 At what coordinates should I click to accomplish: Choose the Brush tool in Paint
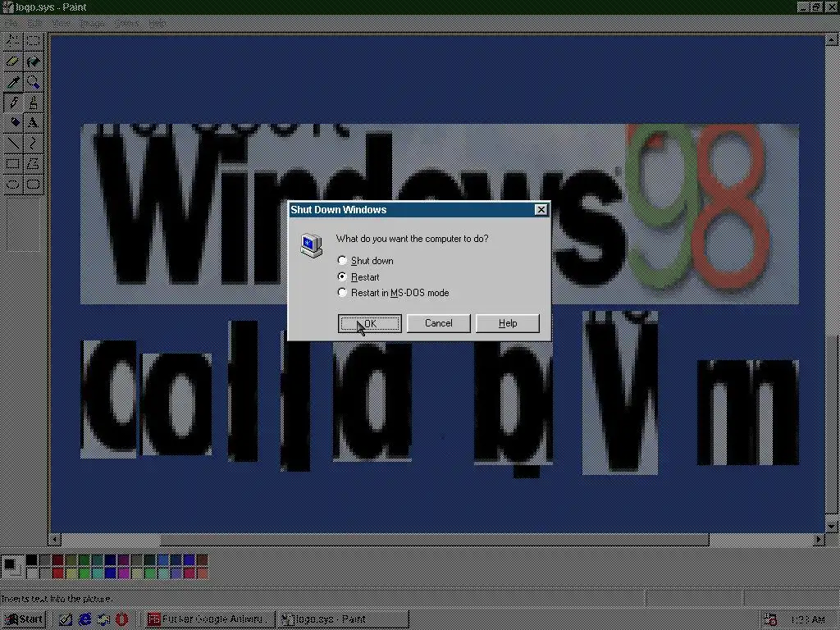pos(33,102)
